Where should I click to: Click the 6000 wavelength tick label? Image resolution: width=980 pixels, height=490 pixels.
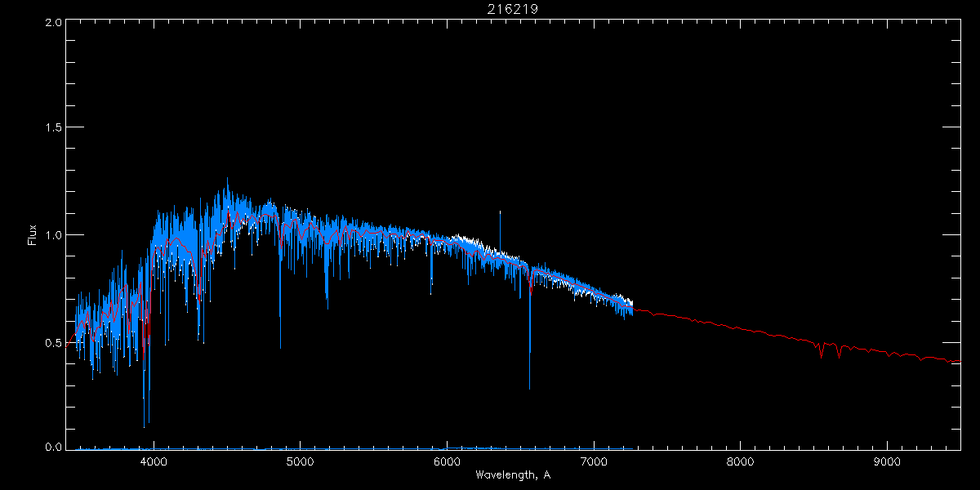click(x=447, y=462)
